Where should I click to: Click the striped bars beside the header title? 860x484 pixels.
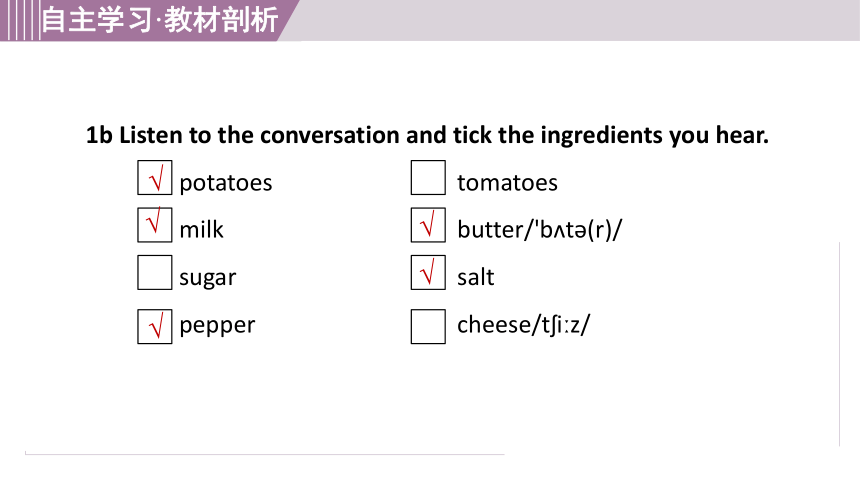(x=20, y=20)
